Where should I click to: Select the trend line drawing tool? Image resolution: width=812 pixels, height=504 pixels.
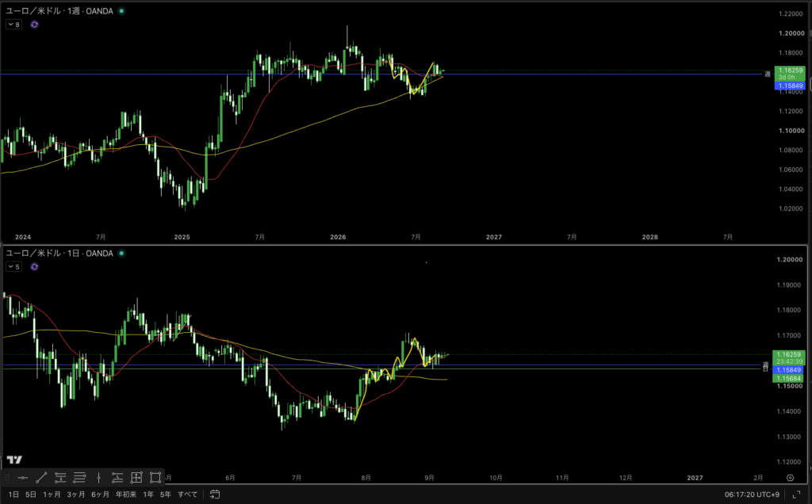point(41,478)
